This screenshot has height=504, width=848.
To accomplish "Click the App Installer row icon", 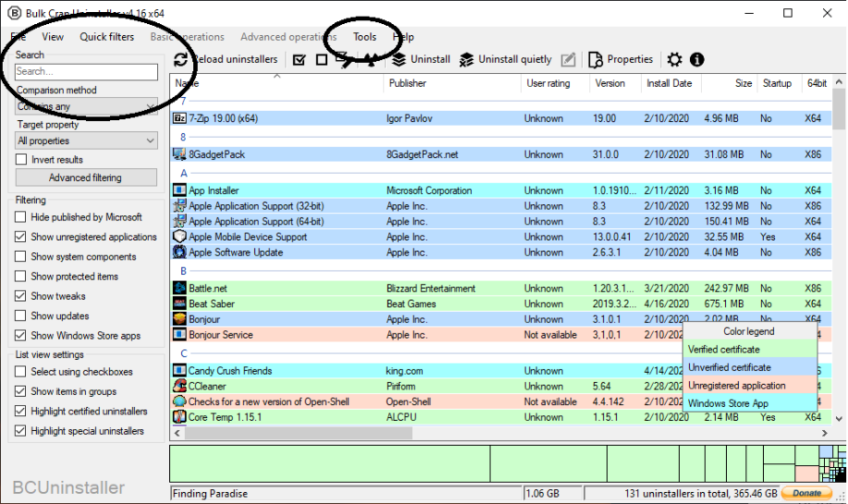I will (x=179, y=190).
